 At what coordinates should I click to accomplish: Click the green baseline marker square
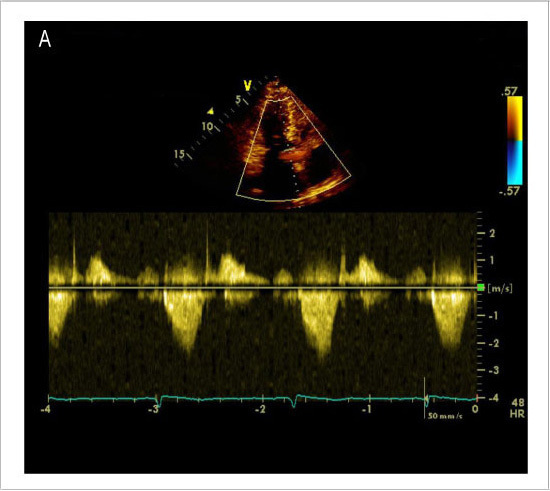[481, 288]
